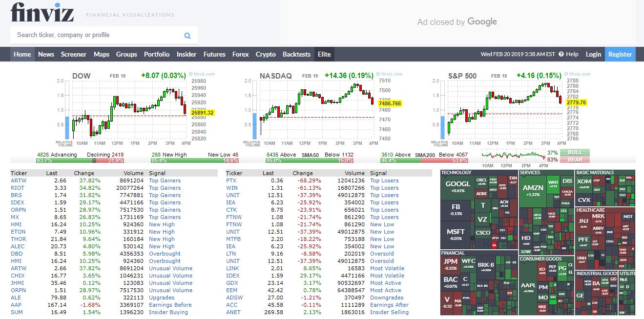
Task: Open the ALEC ticker link
Action: (18, 246)
